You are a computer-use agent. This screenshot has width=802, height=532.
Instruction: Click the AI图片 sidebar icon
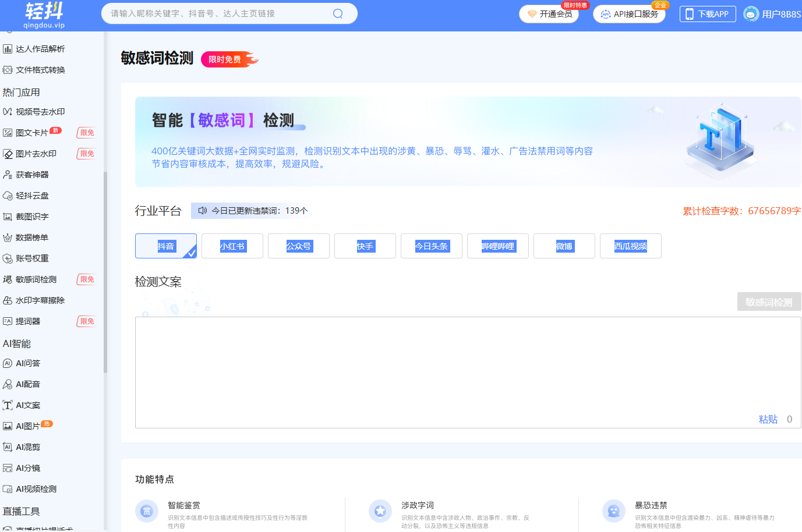8,426
